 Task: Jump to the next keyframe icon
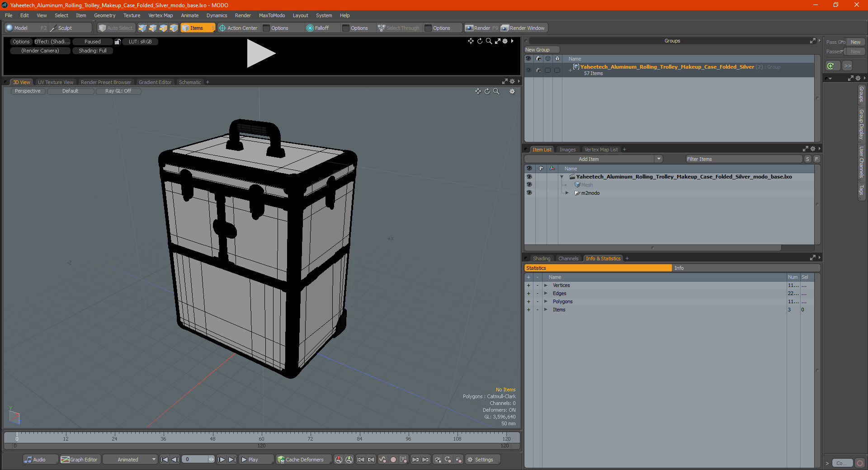[415, 460]
